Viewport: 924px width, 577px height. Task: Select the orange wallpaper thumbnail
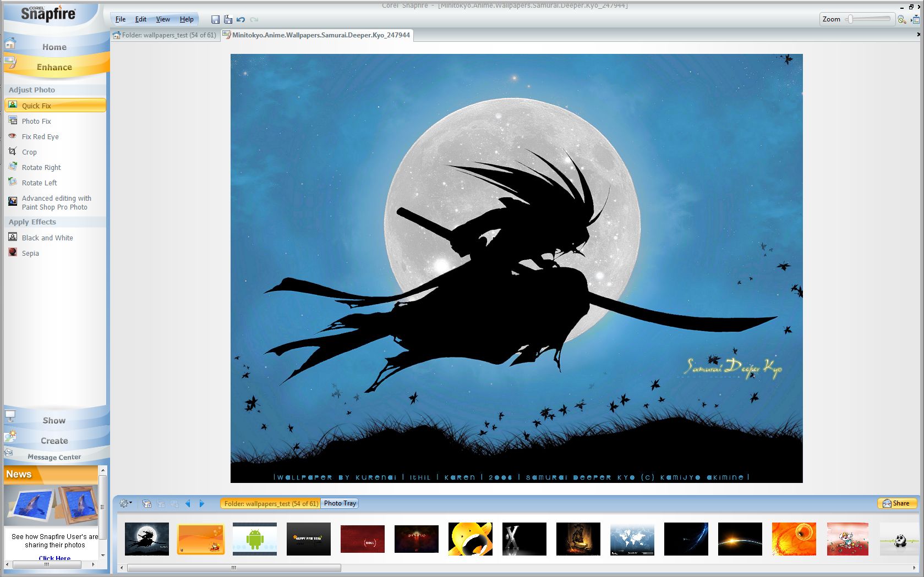[201, 538]
